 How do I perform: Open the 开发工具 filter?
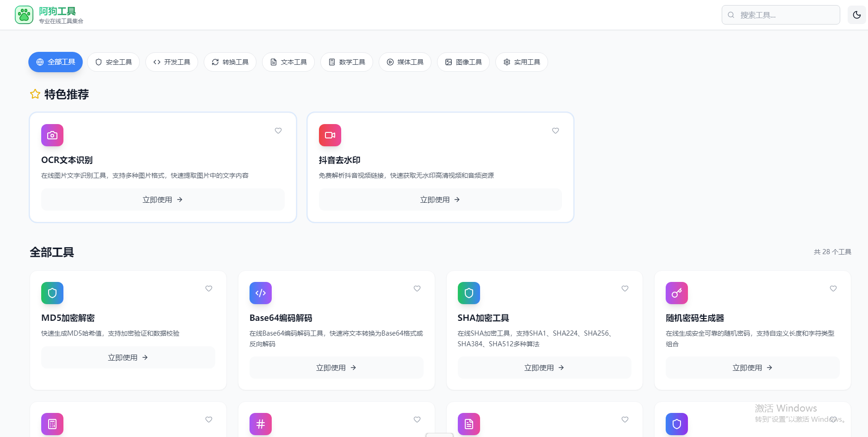coord(172,62)
